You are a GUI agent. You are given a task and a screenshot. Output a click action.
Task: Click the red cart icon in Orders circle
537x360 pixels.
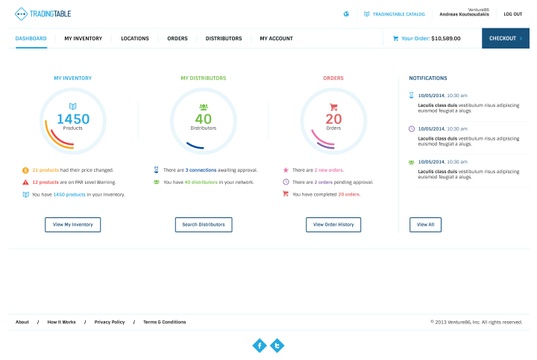click(334, 107)
